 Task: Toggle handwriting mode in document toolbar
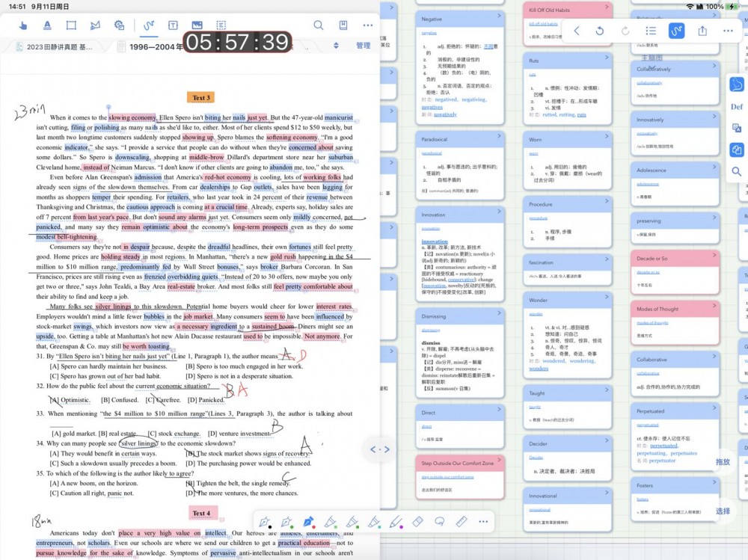point(149,25)
